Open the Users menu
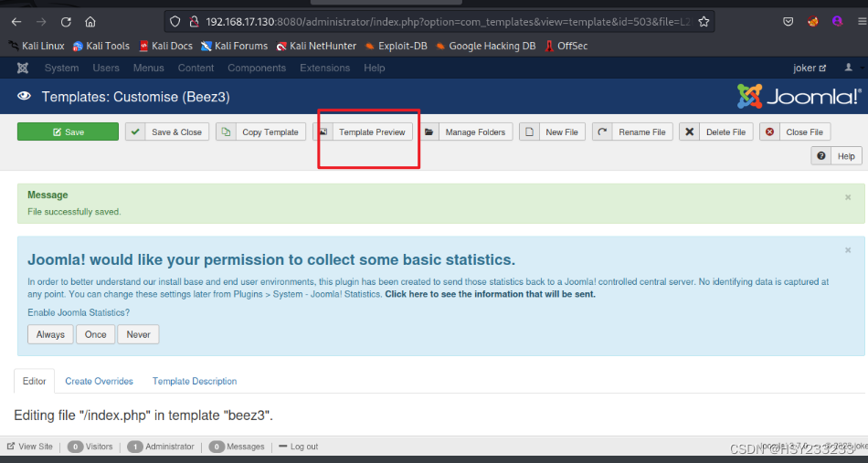 (x=106, y=68)
